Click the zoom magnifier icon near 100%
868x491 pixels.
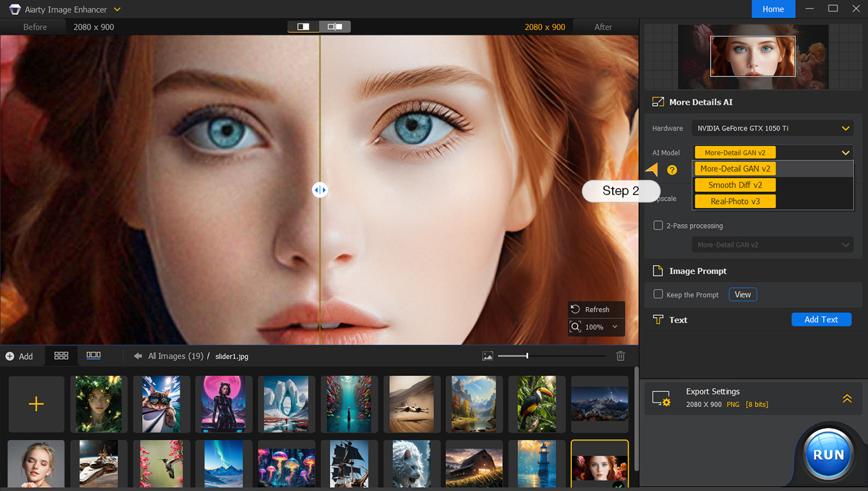(575, 327)
